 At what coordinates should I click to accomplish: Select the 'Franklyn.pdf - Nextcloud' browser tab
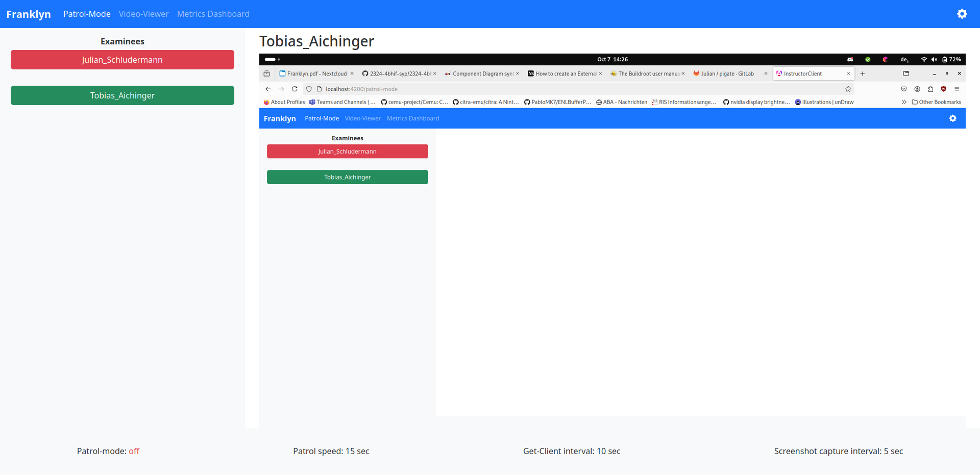pos(316,73)
